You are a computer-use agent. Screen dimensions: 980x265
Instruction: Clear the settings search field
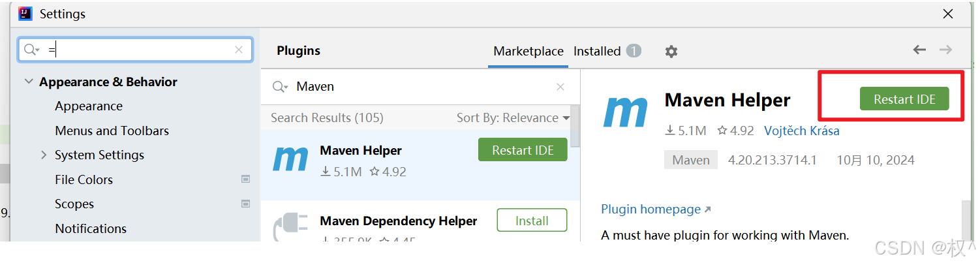tap(238, 50)
